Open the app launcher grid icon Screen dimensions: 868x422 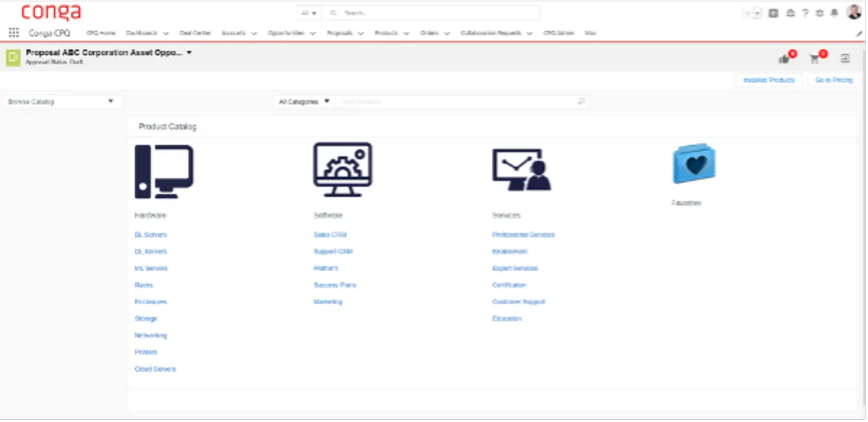pyautogui.click(x=14, y=33)
